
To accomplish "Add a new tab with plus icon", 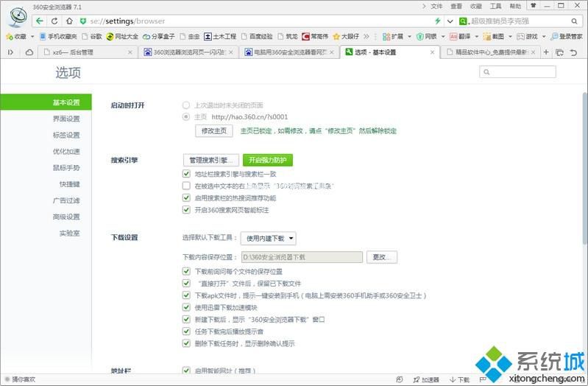I will [546, 52].
